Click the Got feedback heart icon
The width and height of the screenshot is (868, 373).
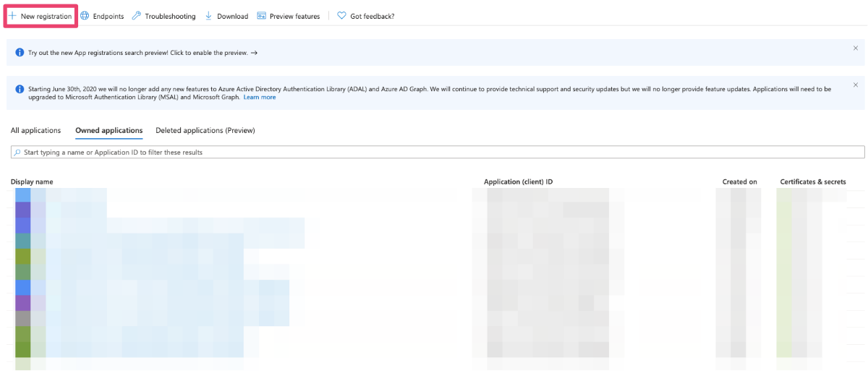pyautogui.click(x=341, y=16)
